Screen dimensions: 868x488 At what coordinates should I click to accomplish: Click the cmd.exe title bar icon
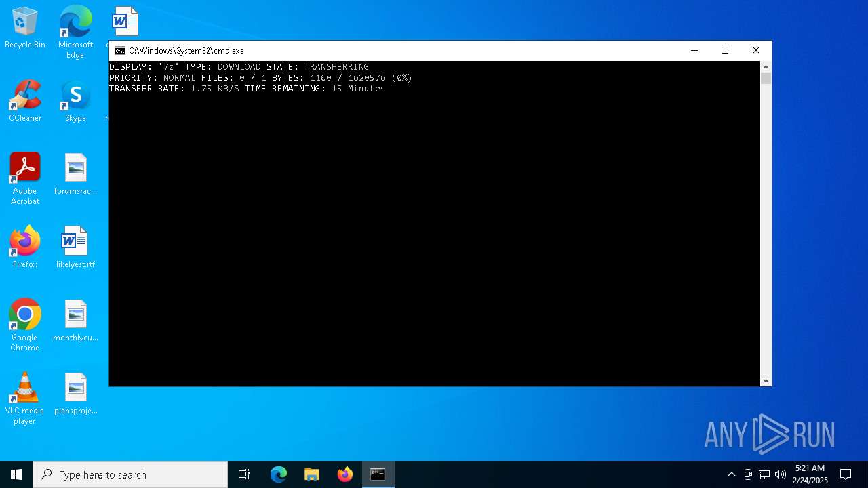tap(120, 51)
